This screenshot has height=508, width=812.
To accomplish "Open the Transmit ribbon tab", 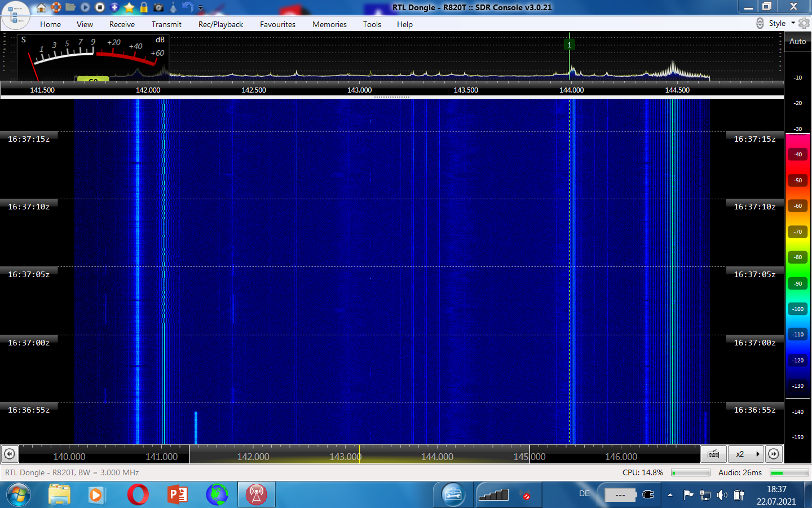I will click(166, 24).
